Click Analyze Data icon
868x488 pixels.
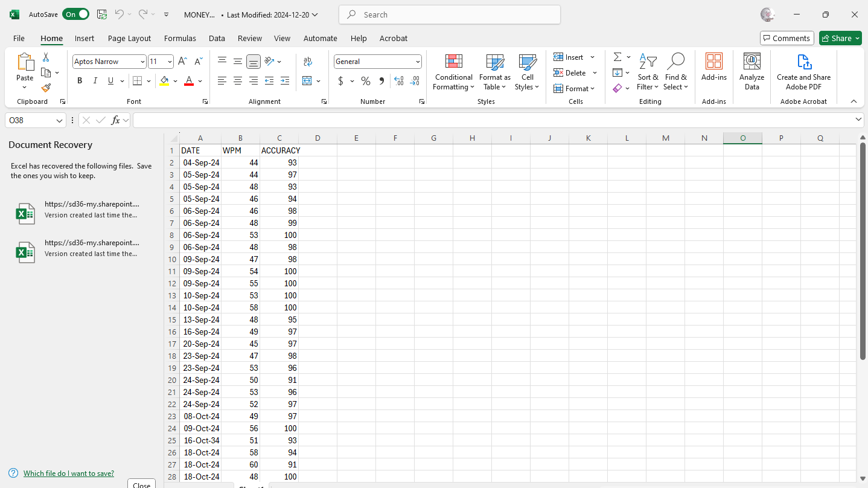point(752,72)
